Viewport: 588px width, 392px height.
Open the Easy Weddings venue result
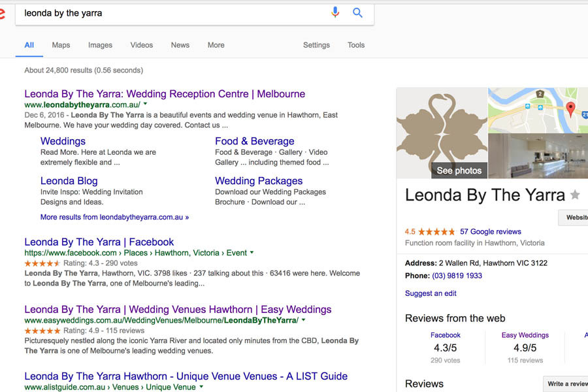pyautogui.click(x=178, y=310)
